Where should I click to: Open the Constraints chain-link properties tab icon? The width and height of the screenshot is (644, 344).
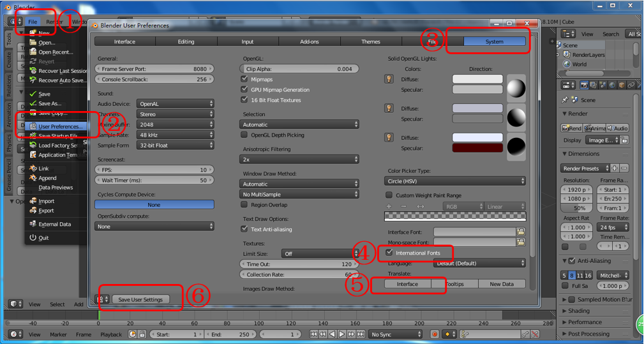pyautogui.click(x=631, y=85)
